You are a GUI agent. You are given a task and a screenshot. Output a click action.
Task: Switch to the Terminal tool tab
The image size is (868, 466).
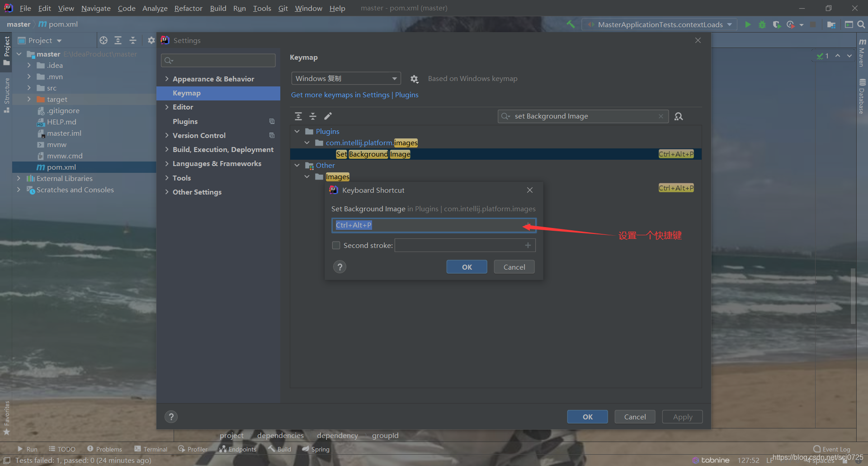151,449
